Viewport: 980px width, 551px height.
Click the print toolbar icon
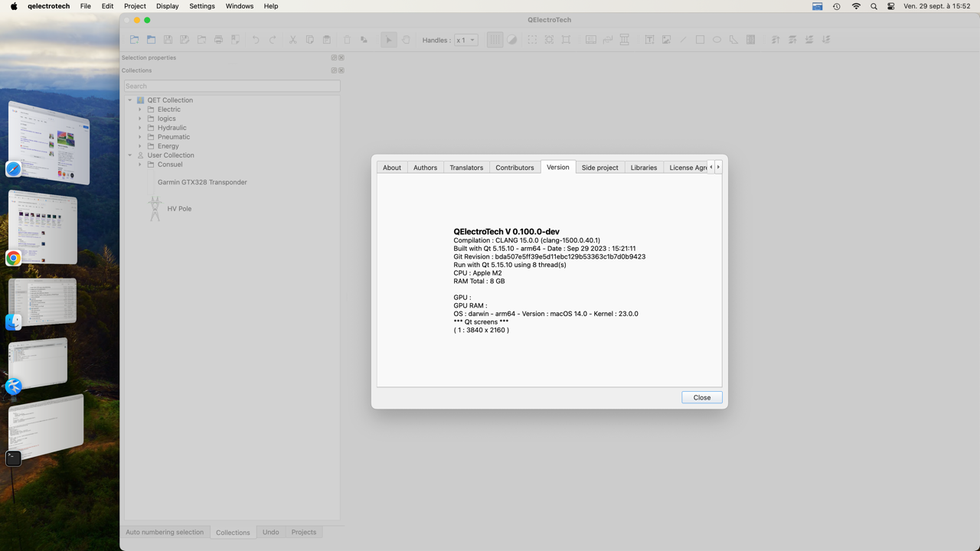tap(218, 40)
